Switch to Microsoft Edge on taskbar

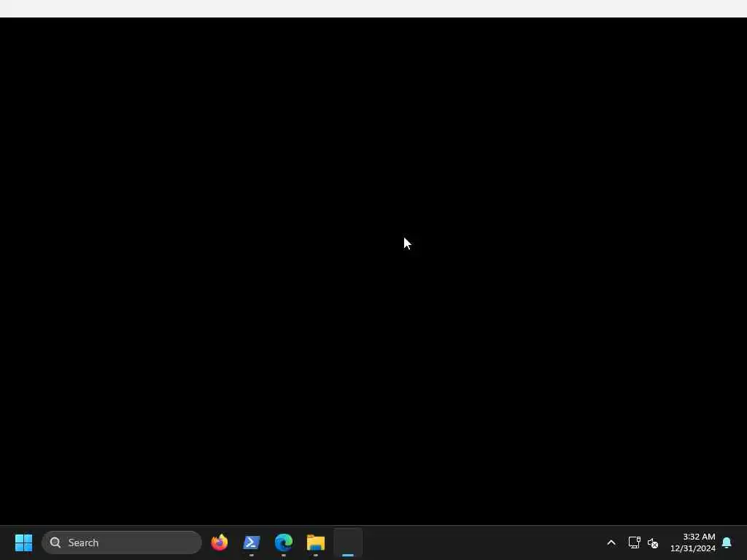tap(284, 542)
